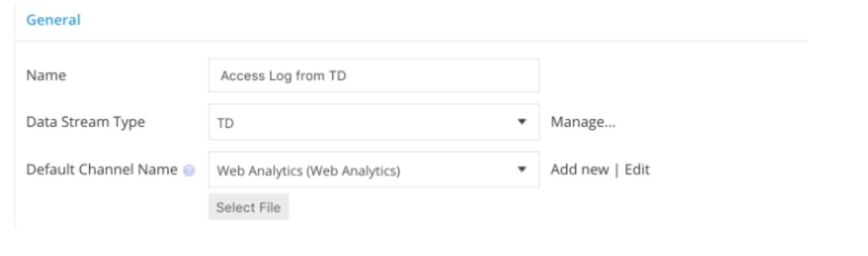Click the Manage... link

[583, 122]
